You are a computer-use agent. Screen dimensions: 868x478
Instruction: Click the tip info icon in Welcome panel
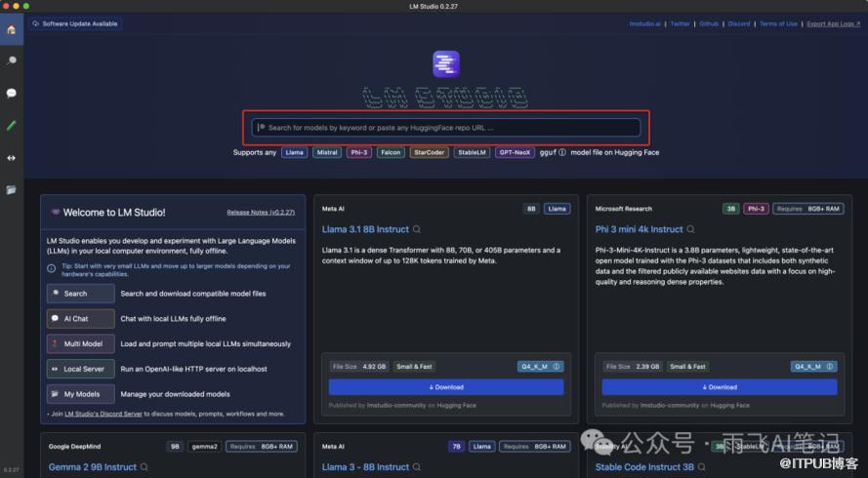(x=52, y=268)
